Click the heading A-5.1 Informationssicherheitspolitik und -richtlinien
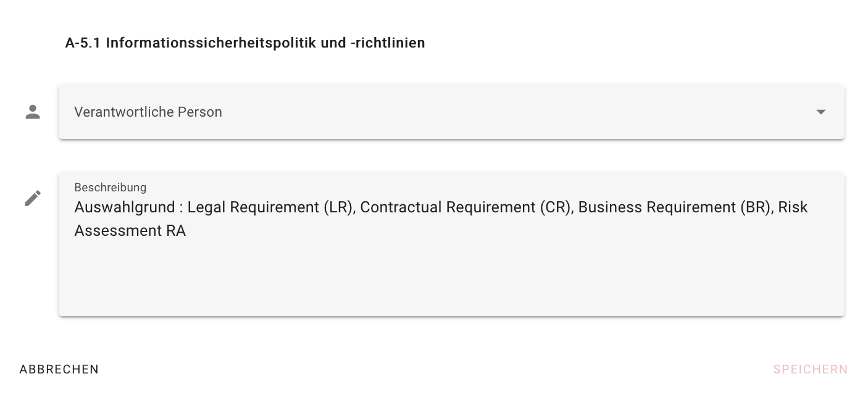 [x=245, y=43]
